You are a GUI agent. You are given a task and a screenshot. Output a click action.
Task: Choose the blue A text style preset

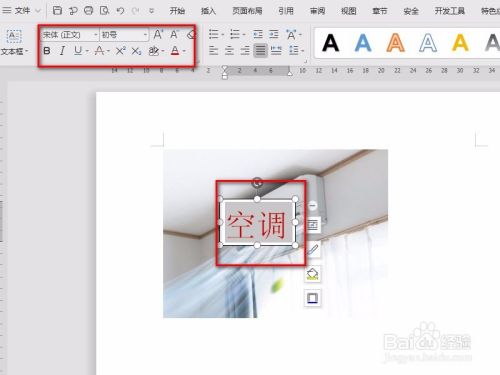point(363,43)
